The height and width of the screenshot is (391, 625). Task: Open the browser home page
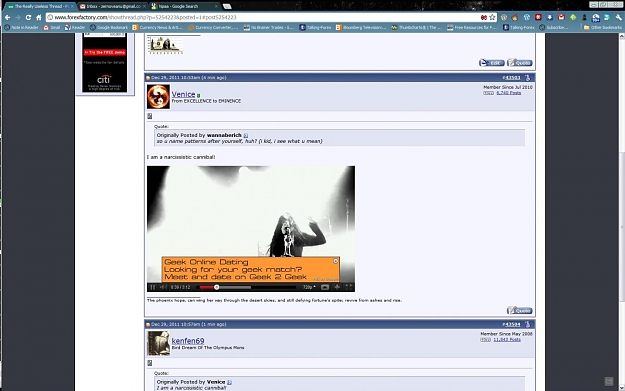(x=39, y=18)
